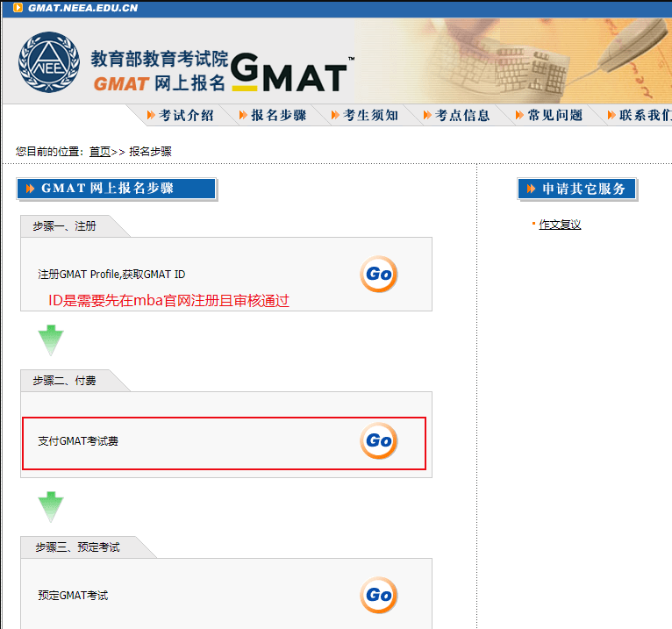Viewport: 672px width, 629px height.
Task: Click the play icon beside GMAT.NEEA.EDU.CN
Action: 18,8
